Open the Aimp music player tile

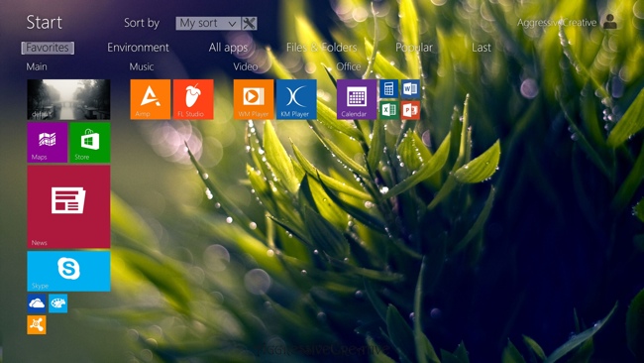[151, 99]
